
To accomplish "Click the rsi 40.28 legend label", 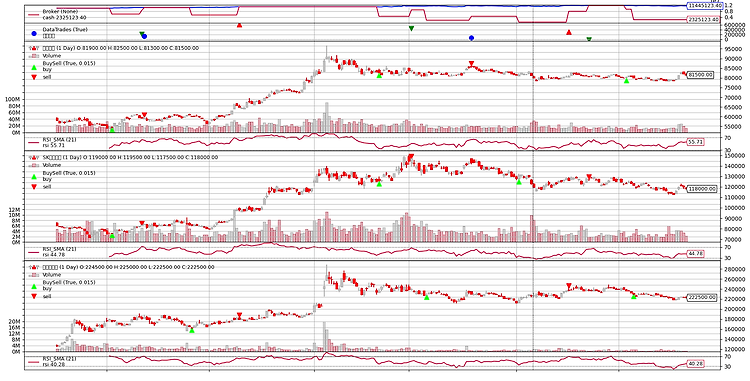I will pos(54,364).
